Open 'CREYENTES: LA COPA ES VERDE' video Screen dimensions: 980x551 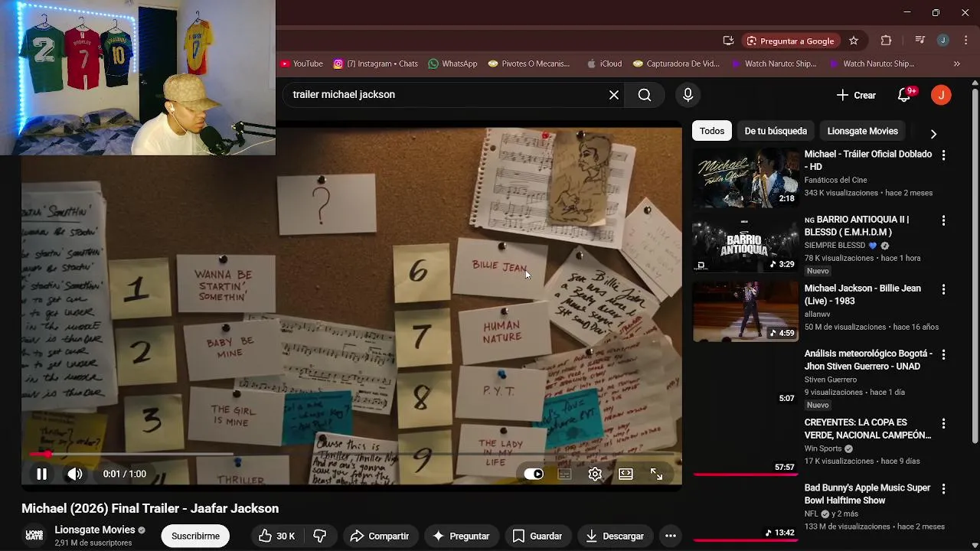pos(867,429)
